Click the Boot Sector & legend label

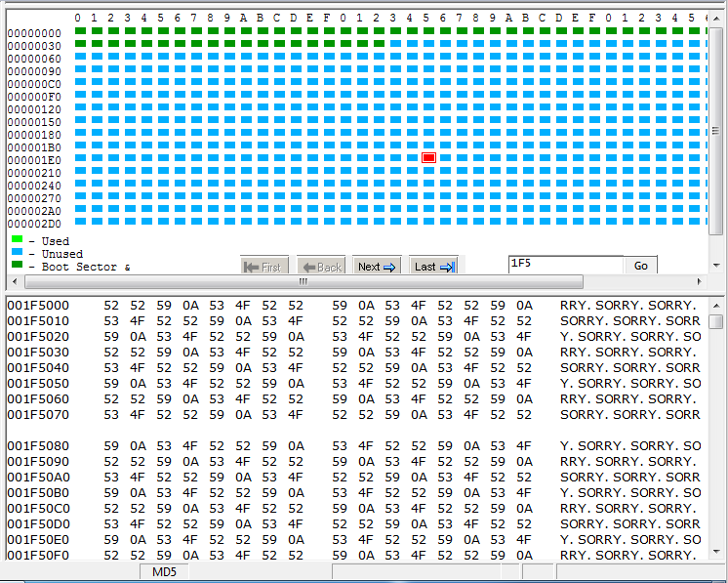[86, 267]
